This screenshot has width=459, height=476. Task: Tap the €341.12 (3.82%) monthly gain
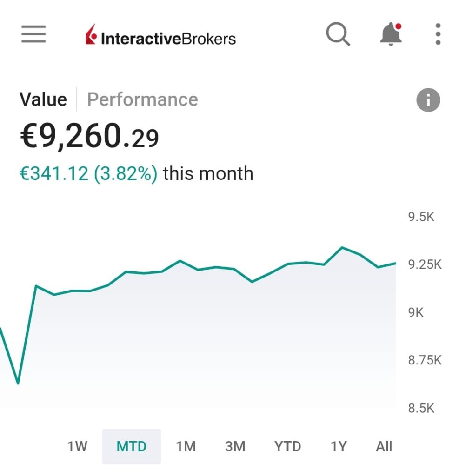[x=88, y=173]
